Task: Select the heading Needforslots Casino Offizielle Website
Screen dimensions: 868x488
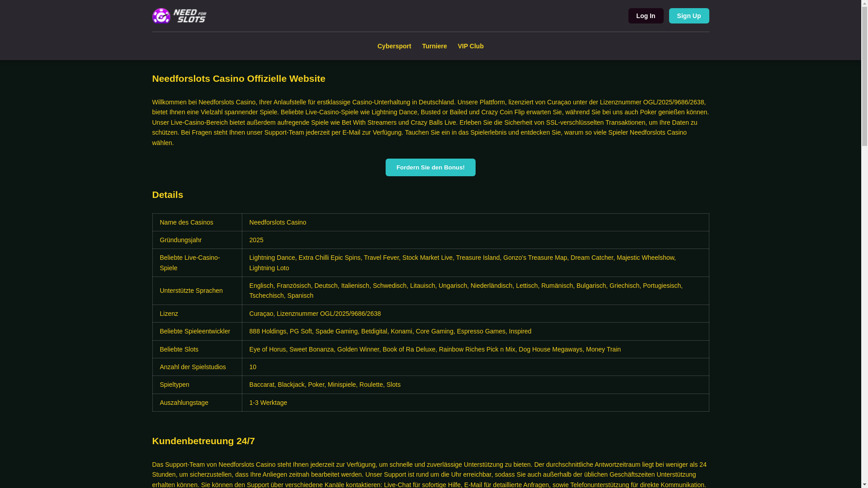Action: click(x=239, y=79)
